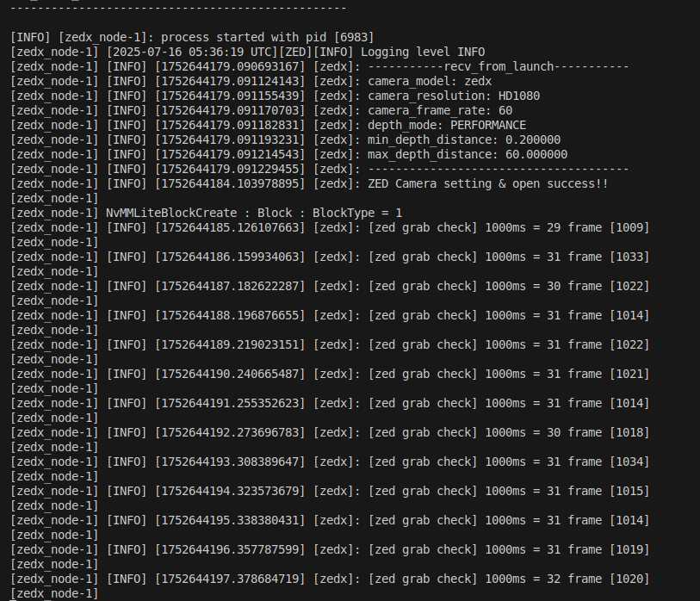Select timestamp 1752644187.182622287
The width and height of the screenshot is (700, 601).
[230, 286]
